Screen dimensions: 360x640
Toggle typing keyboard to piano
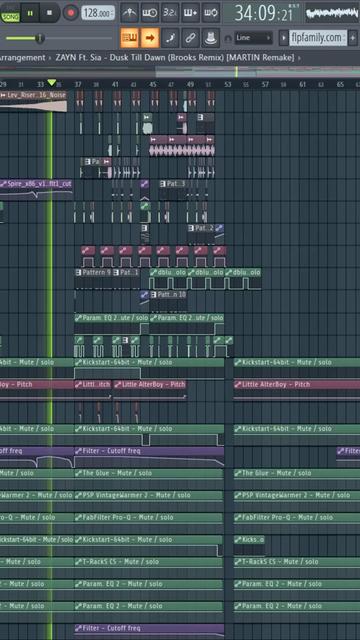[x=129, y=38]
